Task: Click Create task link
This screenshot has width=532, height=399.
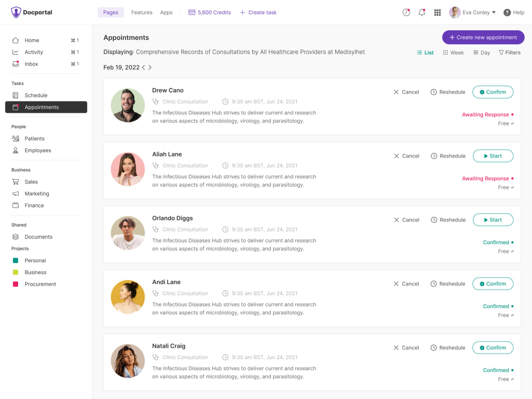Action: [x=258, y=13]
